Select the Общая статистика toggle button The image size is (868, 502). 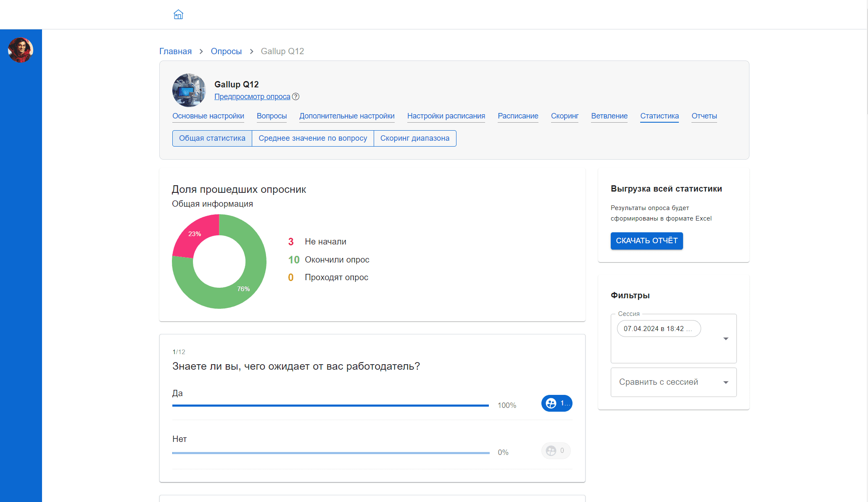212,138
